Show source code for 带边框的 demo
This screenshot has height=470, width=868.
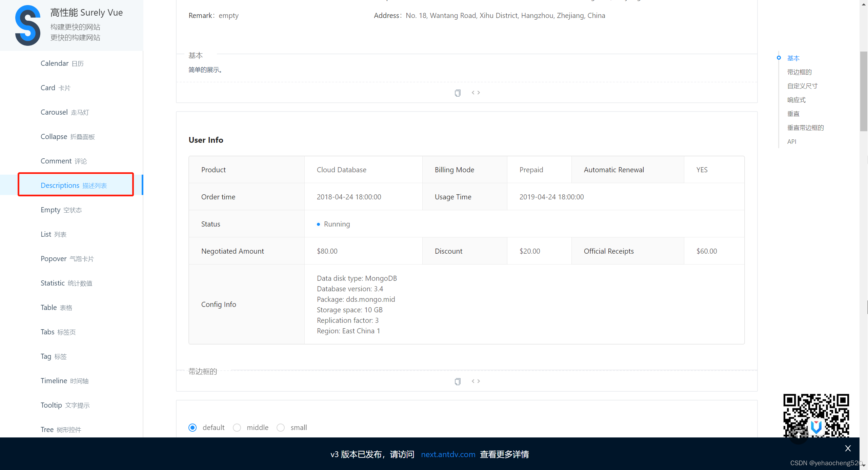point(476,381)
